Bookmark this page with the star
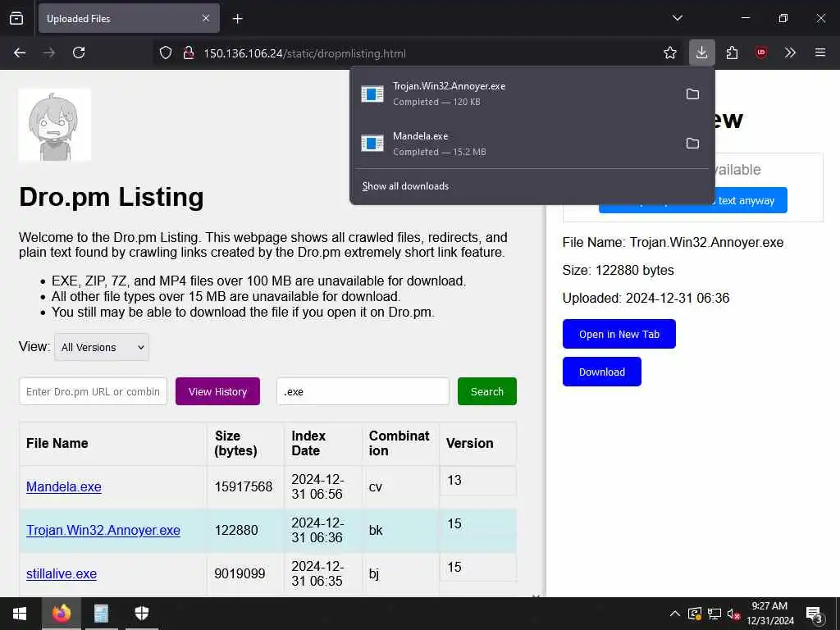 click(669, 52)
